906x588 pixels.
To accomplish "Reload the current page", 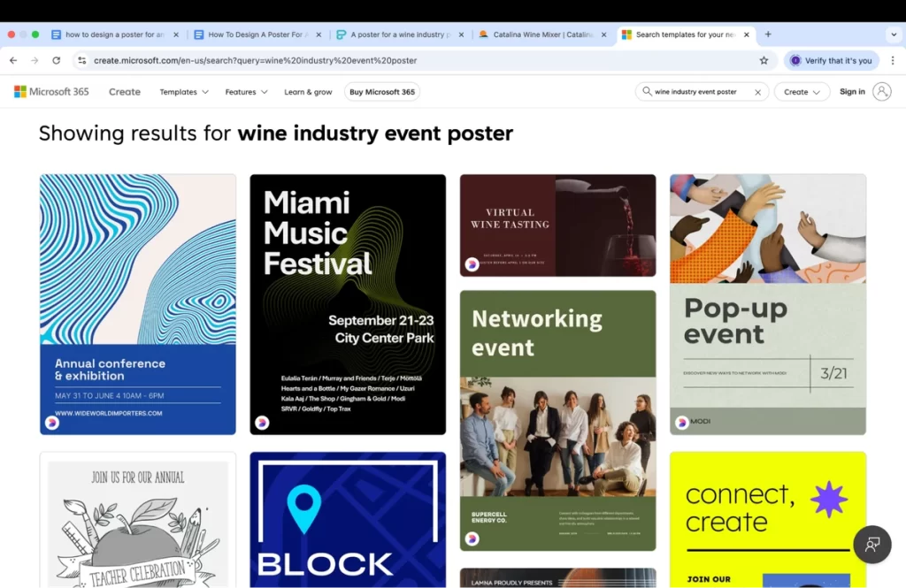I will 56,59.
